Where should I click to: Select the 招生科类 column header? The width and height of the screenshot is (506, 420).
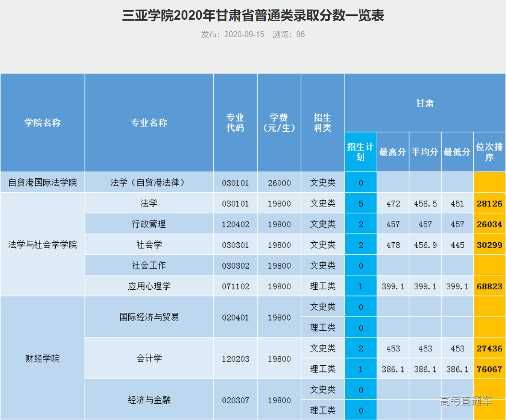point(323,123)
